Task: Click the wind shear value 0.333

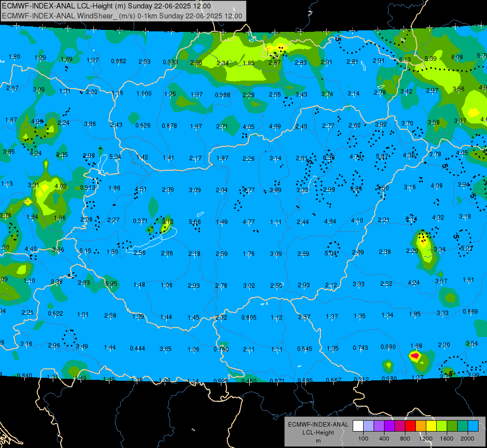Action: 170,62
